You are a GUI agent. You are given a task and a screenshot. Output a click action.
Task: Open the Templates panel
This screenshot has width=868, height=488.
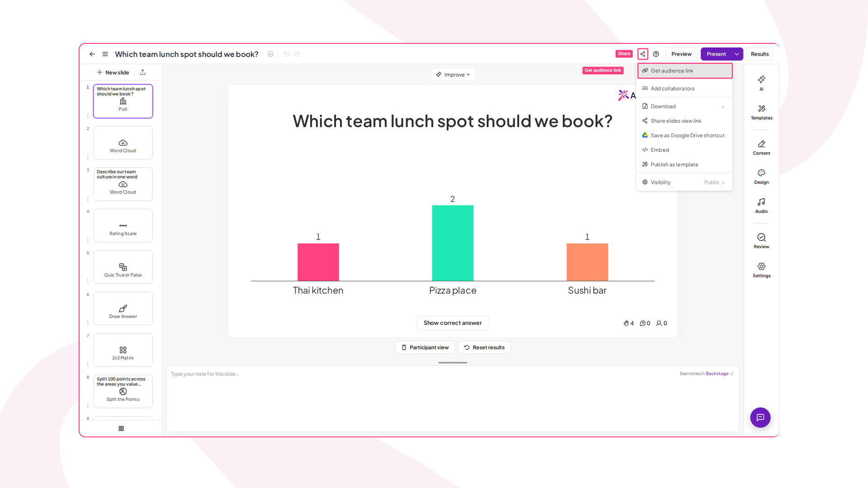761,112
